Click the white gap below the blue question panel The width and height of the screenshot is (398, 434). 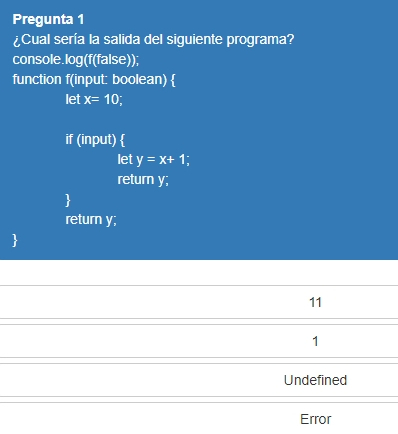pyautogui.click(x=199, y=272)
